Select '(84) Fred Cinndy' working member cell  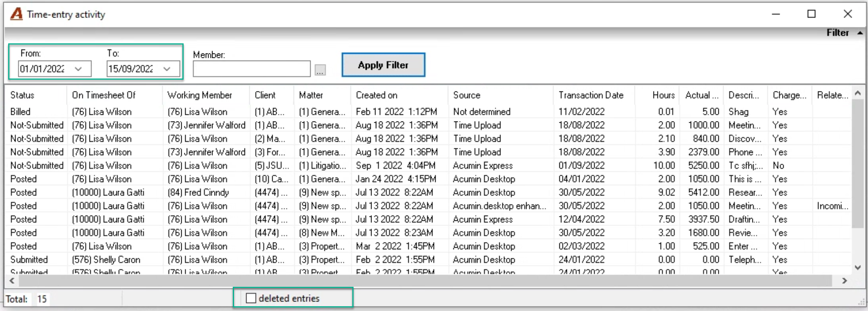(198, 193)
